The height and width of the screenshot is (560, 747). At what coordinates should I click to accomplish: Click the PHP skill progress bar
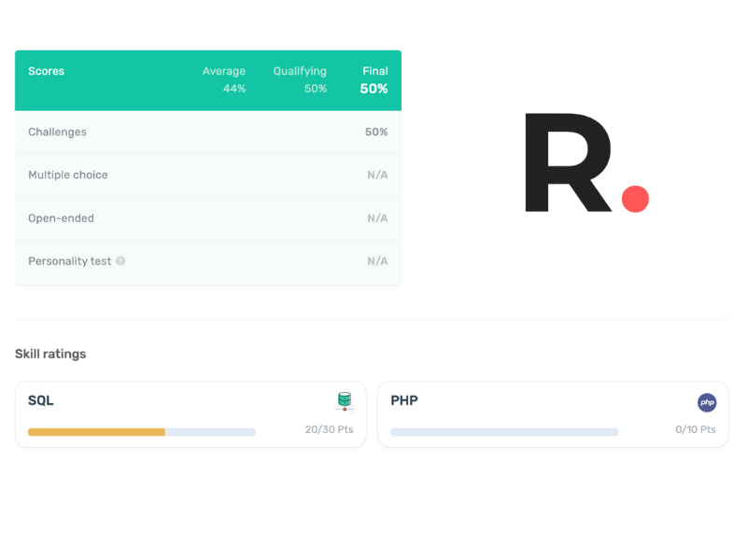[504, 432]
